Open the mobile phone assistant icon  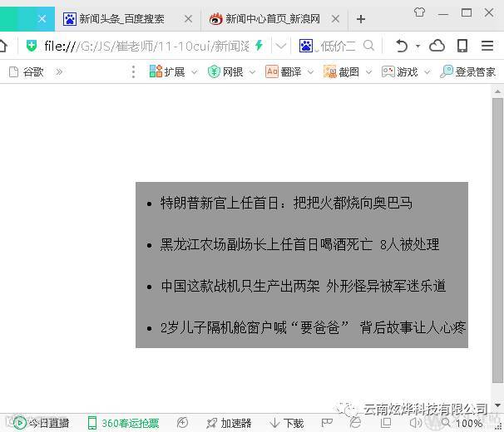pos(462,46)
